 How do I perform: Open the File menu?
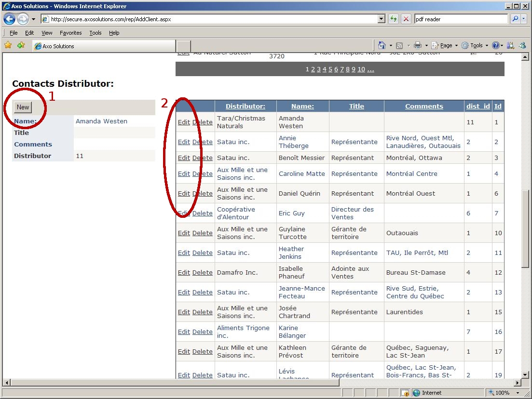[x=14, y=33]
